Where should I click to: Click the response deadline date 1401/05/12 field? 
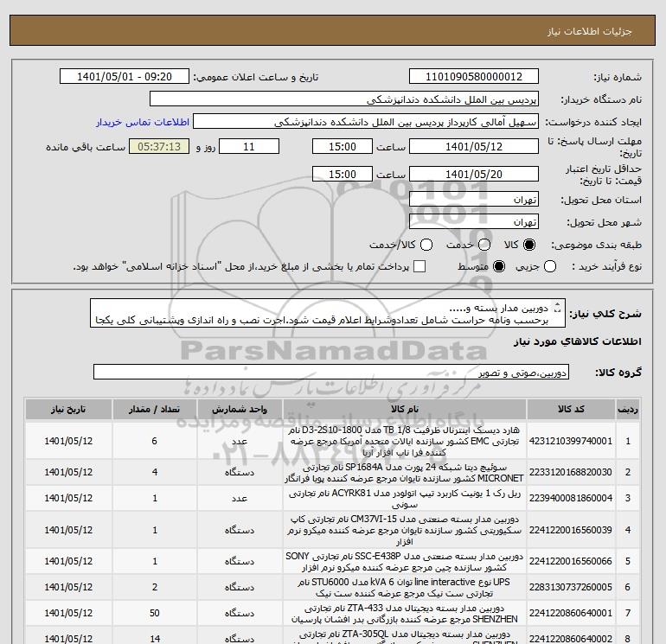[x=474, y=146]
